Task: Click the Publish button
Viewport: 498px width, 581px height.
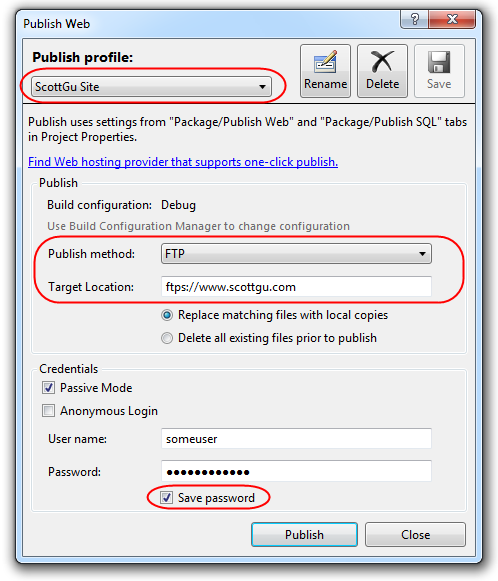Action: tap(304, 535)
